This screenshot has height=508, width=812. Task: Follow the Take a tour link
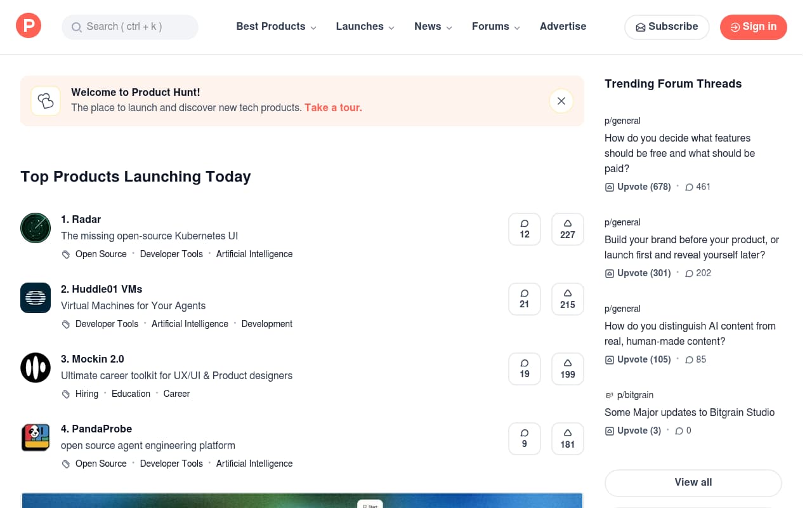pos(333,108)
